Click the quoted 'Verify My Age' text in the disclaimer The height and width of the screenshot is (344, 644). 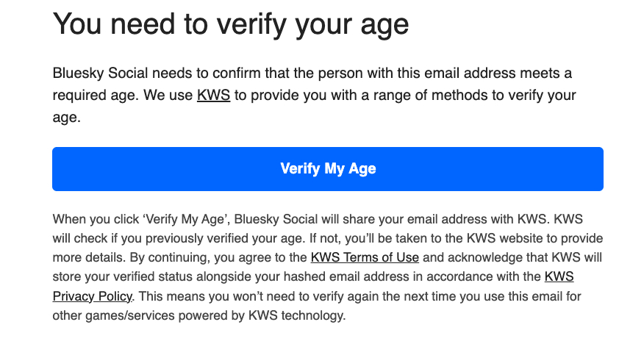click(x=176, y=219)
